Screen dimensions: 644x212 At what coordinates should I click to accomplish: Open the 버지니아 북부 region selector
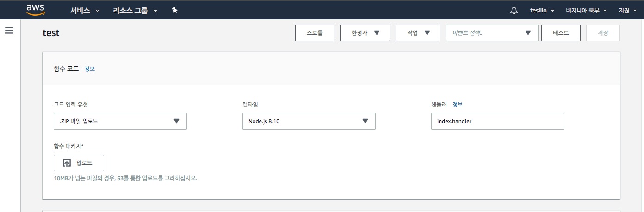586,11
